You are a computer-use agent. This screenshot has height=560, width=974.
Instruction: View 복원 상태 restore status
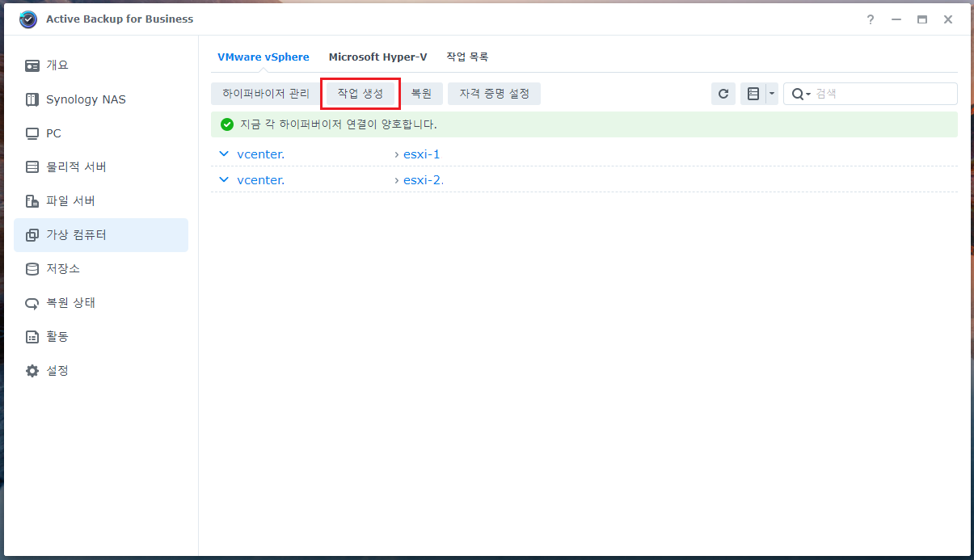pos(101,303)
